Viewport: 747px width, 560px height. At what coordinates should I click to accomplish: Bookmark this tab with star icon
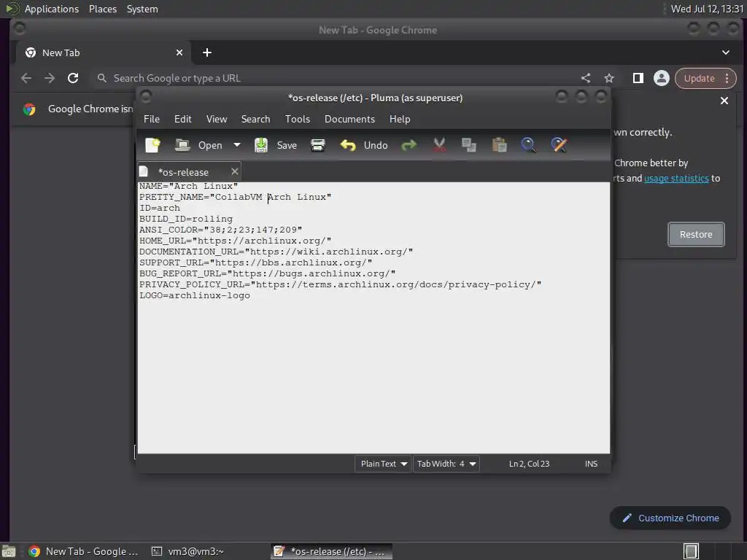(x=609, y=78)
